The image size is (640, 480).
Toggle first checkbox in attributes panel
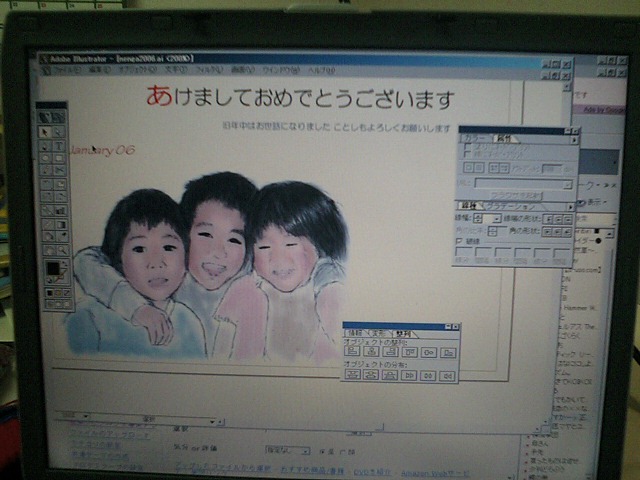[x=468, y=146]
